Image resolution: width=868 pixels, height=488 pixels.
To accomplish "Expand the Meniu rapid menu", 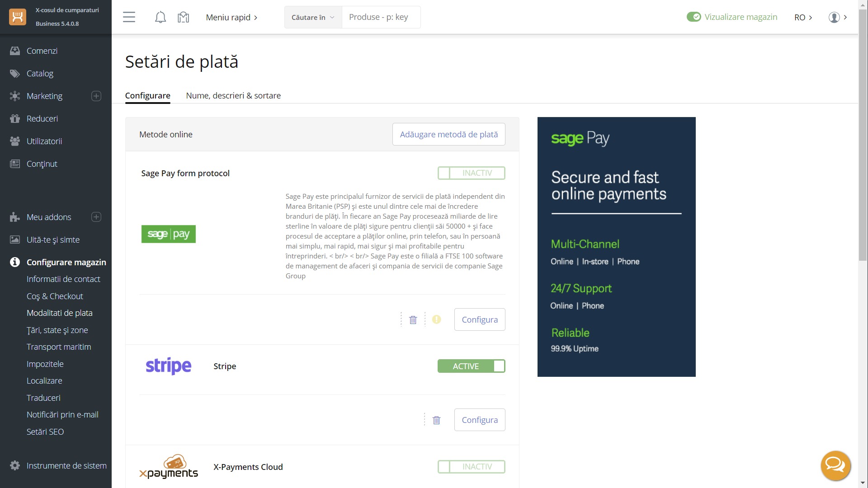I will [x=231, y=17].
